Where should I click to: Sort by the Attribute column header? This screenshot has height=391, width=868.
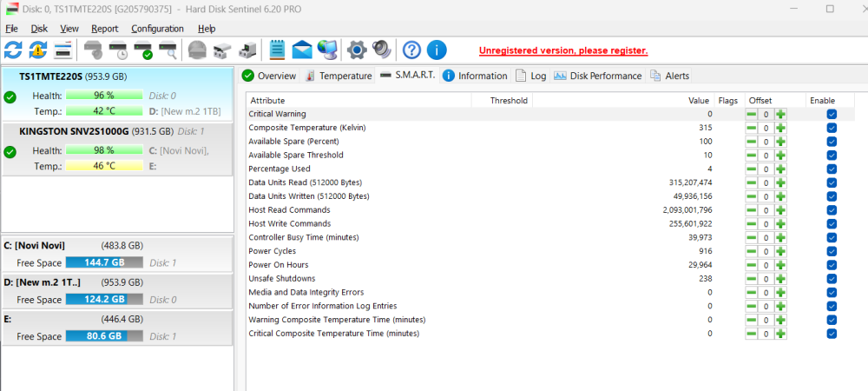point(358,101)
